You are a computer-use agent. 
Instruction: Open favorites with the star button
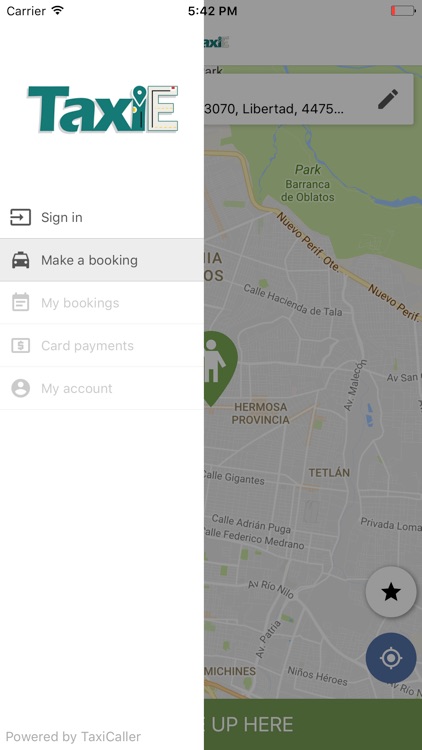pos(391,592)
